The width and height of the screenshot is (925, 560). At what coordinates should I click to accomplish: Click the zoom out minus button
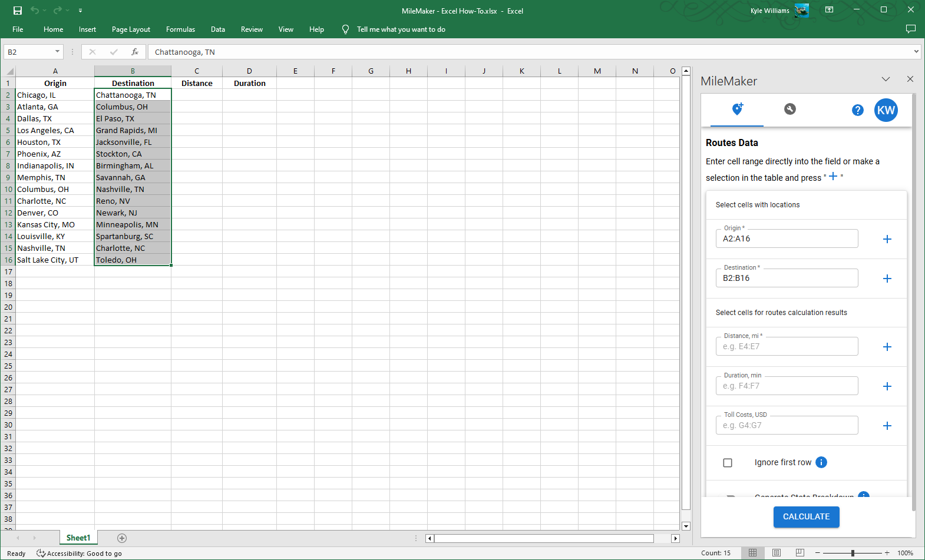818,553
